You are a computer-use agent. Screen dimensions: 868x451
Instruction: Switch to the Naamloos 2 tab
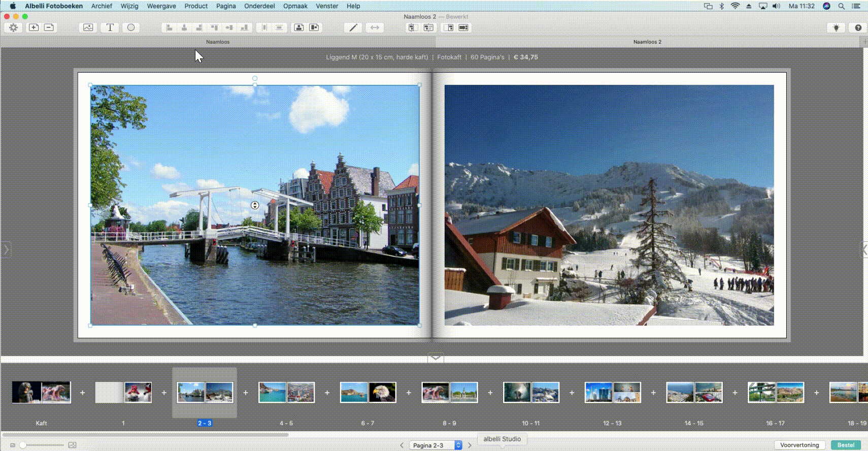tap(647, 42)
